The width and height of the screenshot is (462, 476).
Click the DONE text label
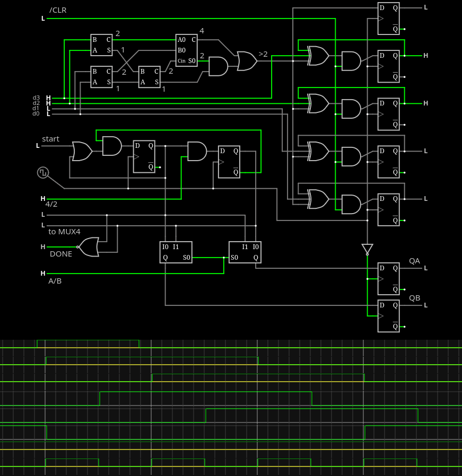point(61,254)
